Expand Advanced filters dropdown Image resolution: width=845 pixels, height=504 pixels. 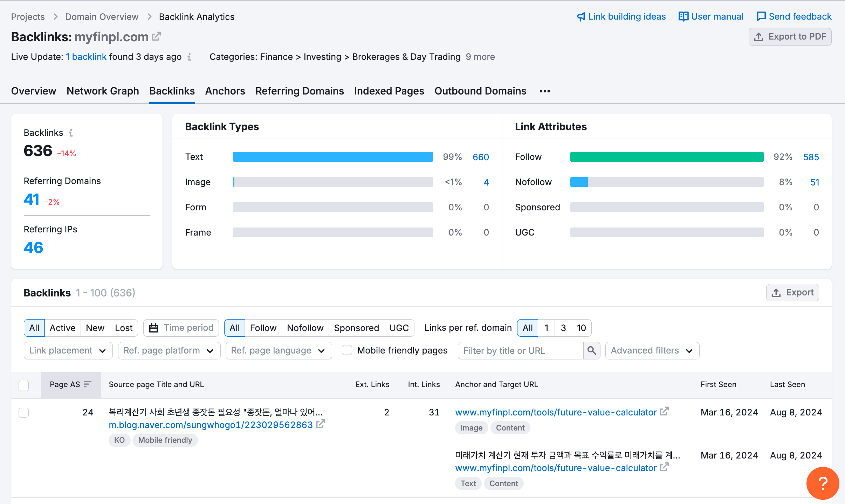coord(652,350)
